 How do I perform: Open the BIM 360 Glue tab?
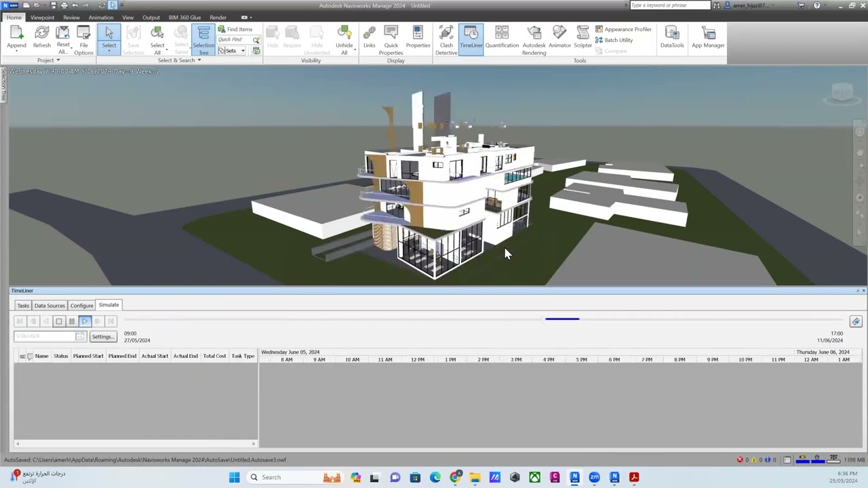184,18
